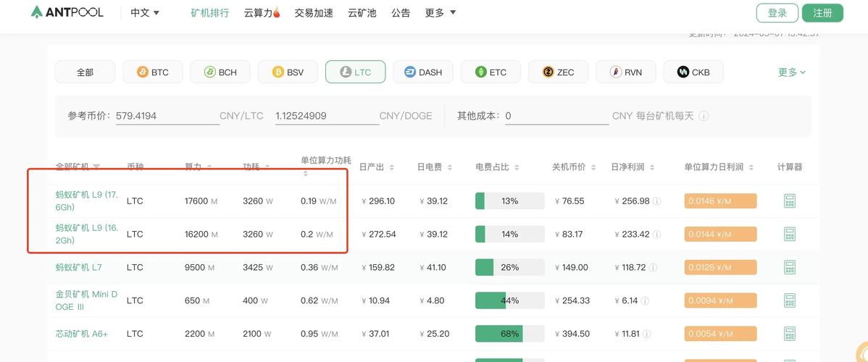Image resolution: width=868 pixels, height=362 pixels.
Task: Sort table by 日产出 column
Action: [x=392, y=167]
